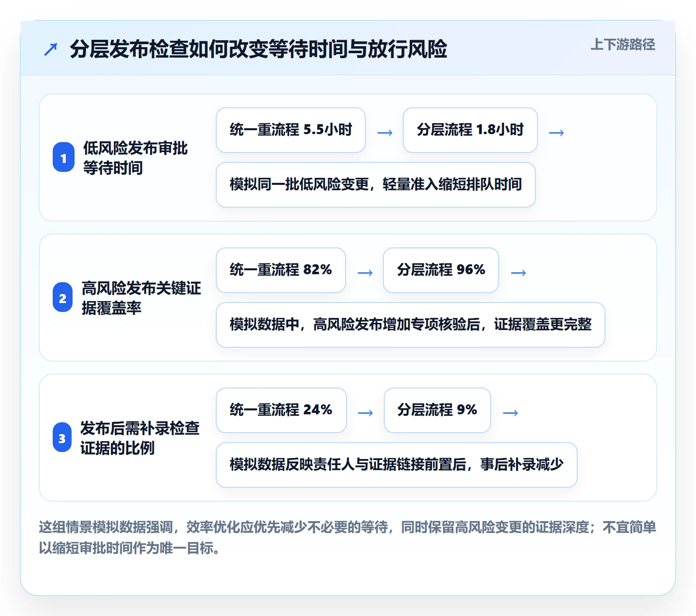696x616 pixels.
Task: Click the footer paragraph starting 这组情景模拟数据强调
Action: (348, 538)
